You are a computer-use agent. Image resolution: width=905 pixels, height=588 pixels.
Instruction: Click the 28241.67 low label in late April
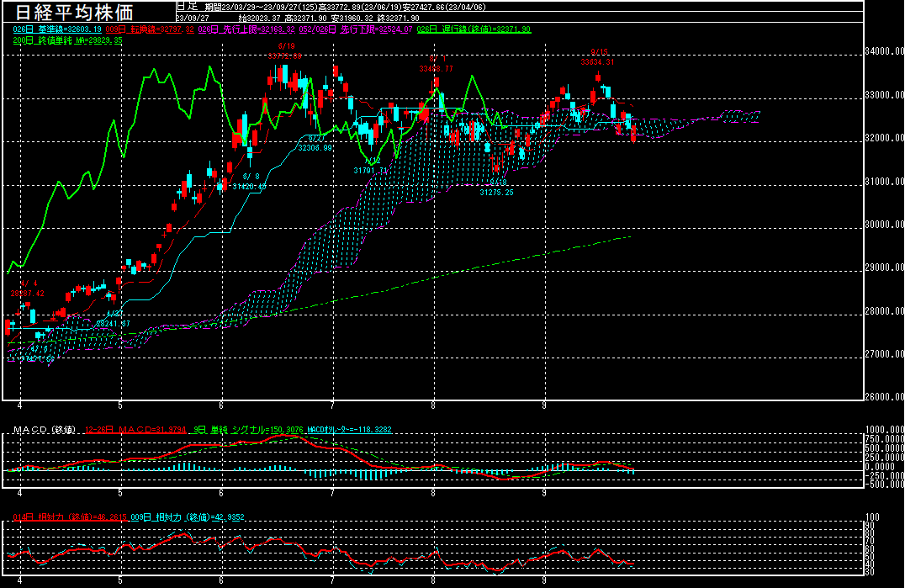pos(113,324)
